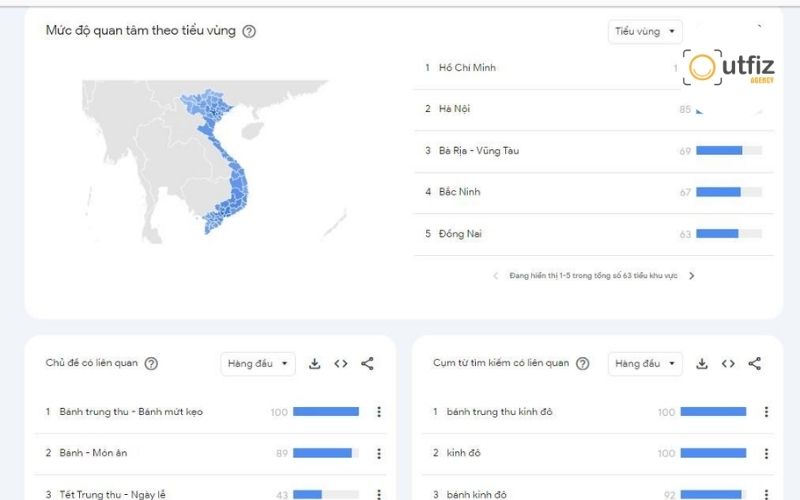800x500 pixels.
Task: Click the Bà Rịa - Vũng Tàu interest bar
Action: click(729, 151)
